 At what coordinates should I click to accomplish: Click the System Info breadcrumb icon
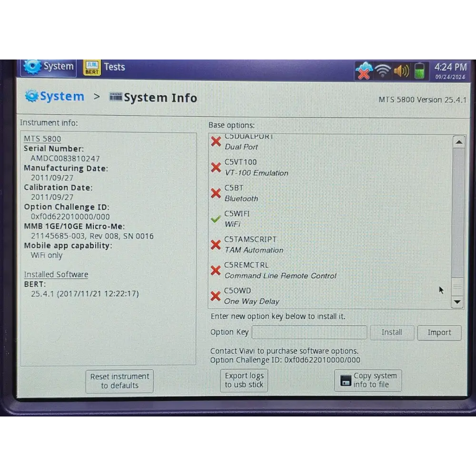[115, 97]
